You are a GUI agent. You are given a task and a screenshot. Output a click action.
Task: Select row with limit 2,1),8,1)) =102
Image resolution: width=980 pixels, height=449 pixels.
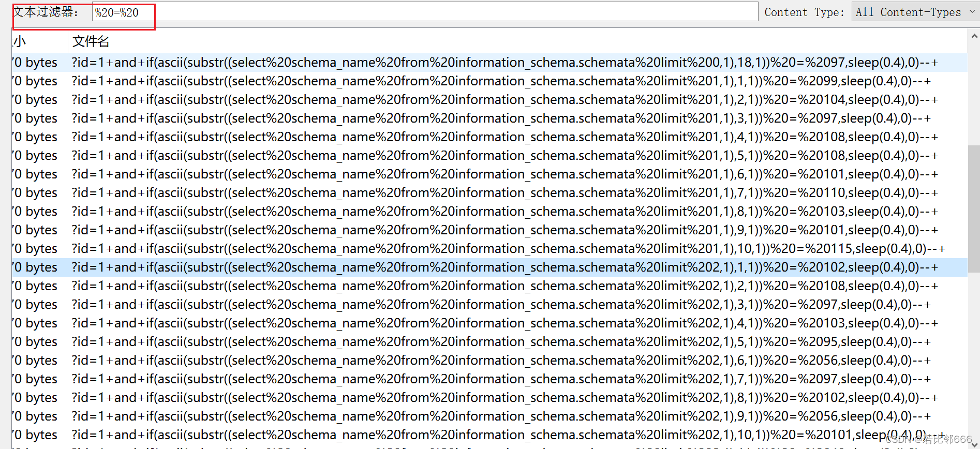[489, 398]
